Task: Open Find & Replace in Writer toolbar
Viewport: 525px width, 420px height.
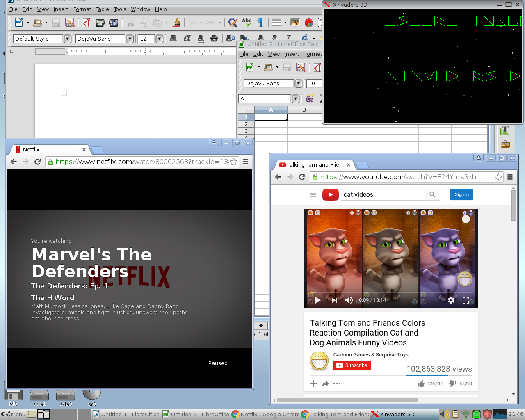Action: click(233, 23)
